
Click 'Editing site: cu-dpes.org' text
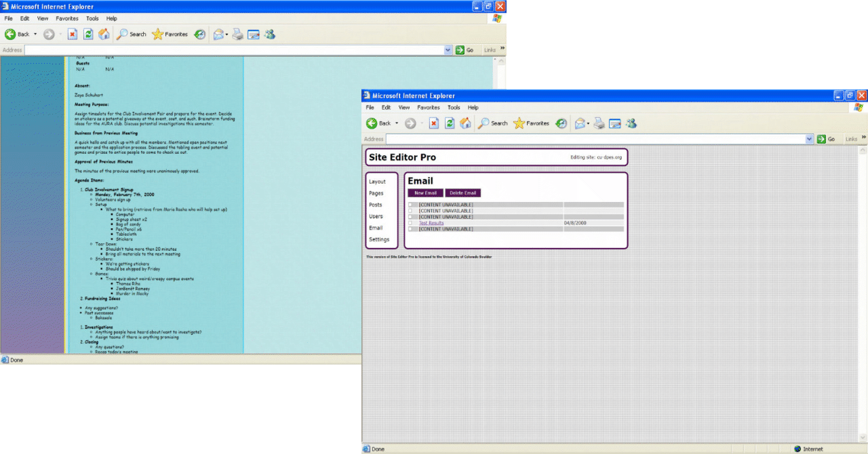pos(596,157)
